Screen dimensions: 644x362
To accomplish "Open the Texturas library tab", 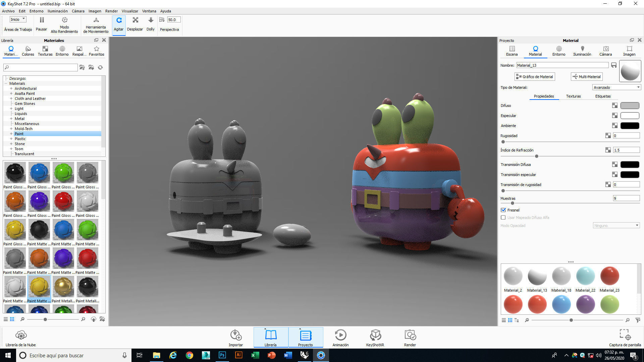I will tap(45, 51).
